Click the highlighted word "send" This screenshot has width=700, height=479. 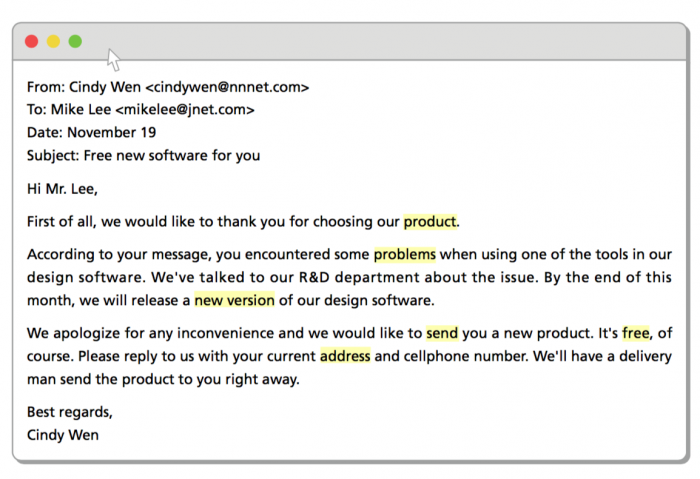pos(442,333)
